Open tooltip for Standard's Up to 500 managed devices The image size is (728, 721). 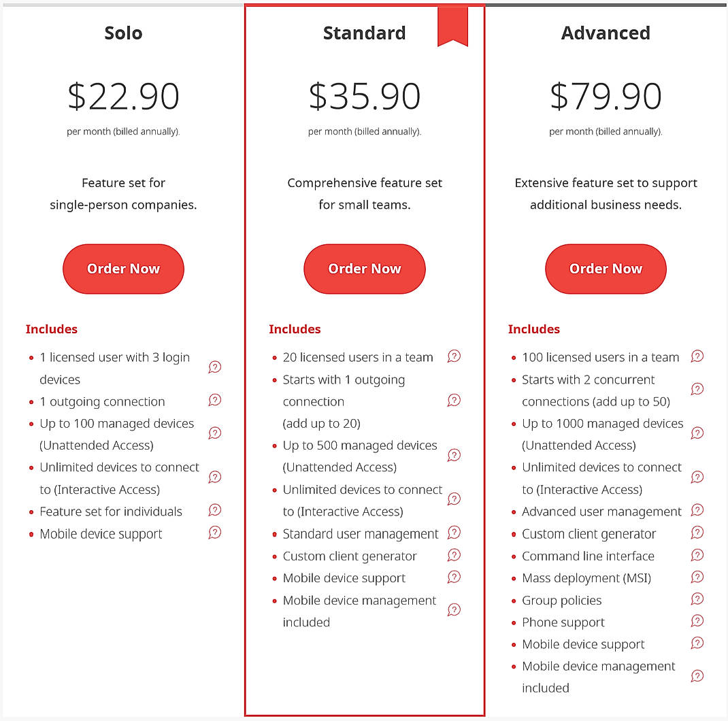454,455
